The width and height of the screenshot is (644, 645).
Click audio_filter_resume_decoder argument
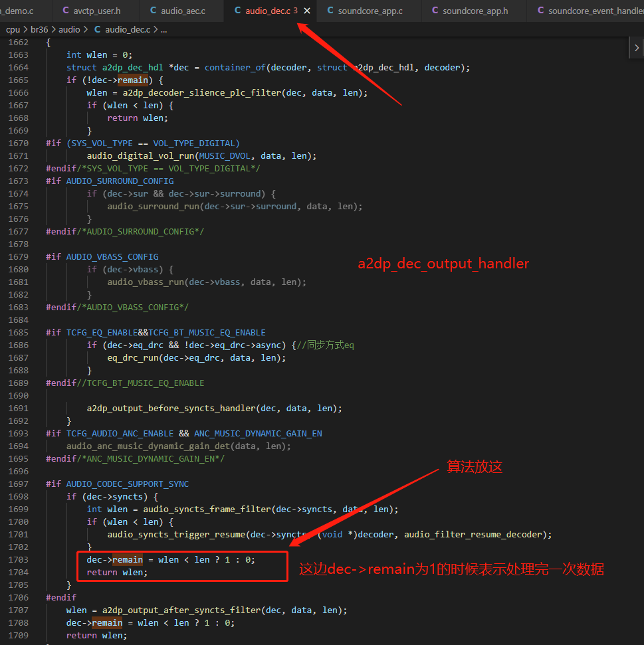coord(473,535)
